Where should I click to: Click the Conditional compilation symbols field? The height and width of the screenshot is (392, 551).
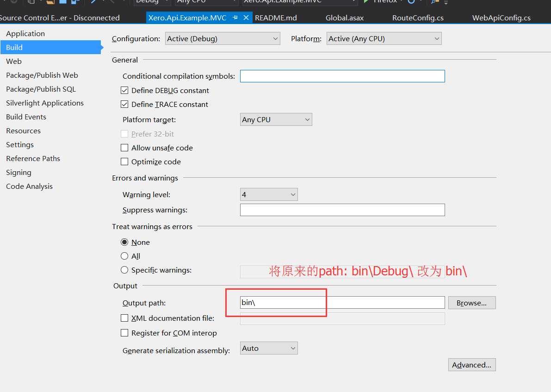pos(342,76)
